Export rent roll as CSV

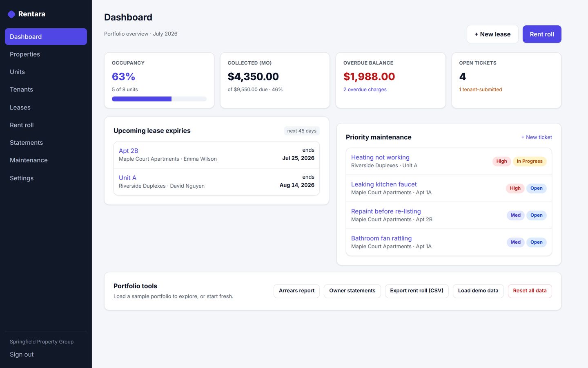point(416,291)
